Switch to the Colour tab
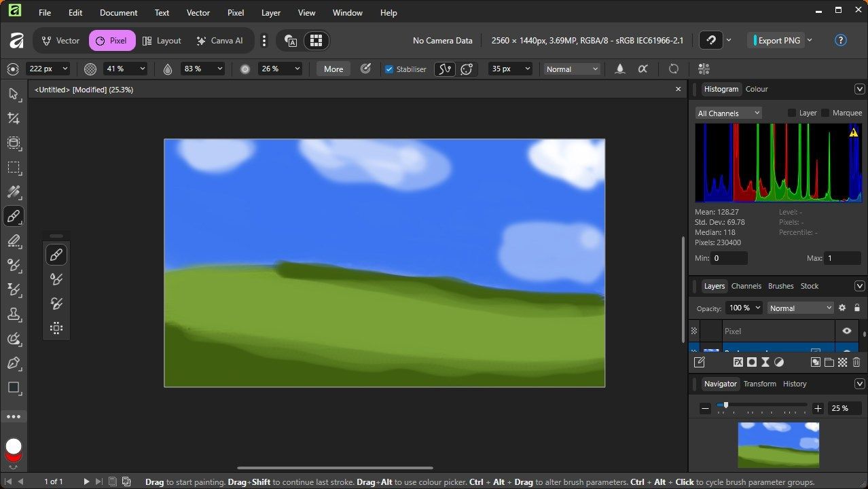Screen dimensions: 868x489 (x=757, y=89)
